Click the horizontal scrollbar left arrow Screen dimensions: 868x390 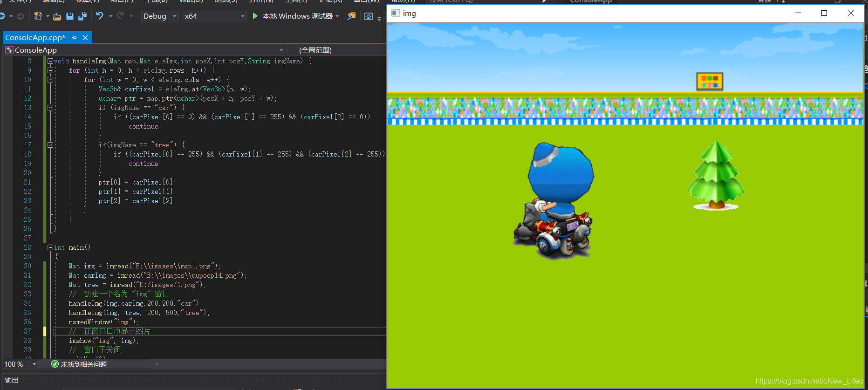(157, 364)
